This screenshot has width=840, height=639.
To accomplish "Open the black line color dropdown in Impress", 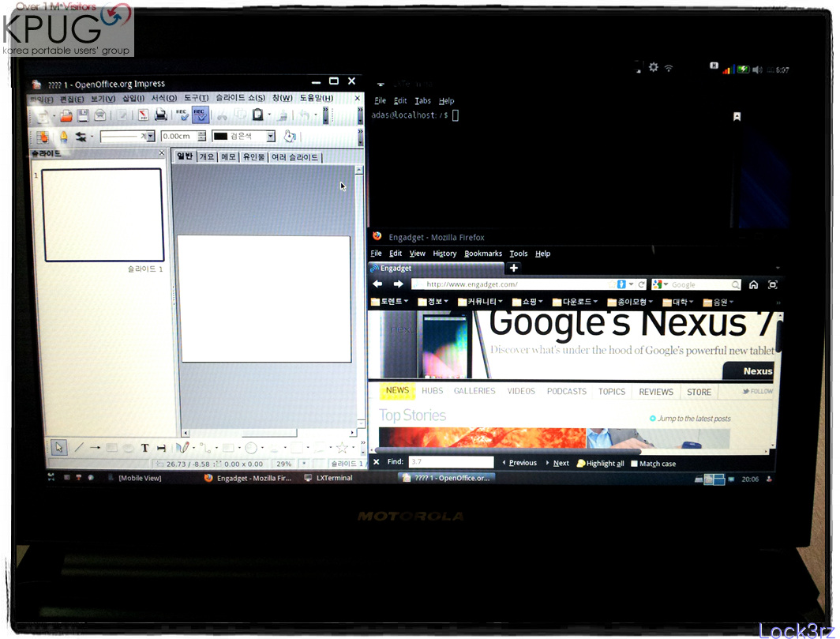I will (x=271, y=136).
